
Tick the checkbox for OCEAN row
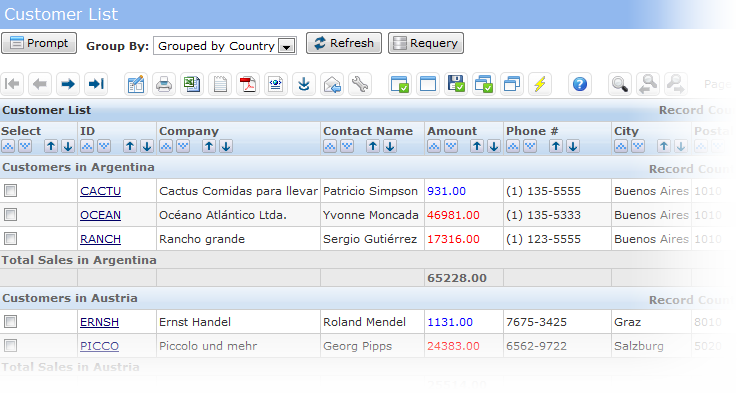tap(10, 214)
